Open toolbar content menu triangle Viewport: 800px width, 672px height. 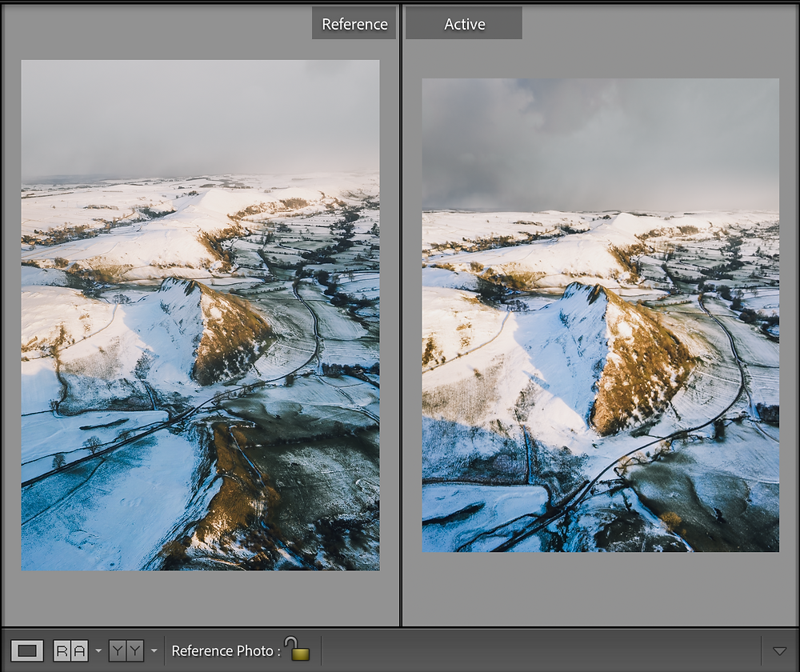(x=779, y=651)
